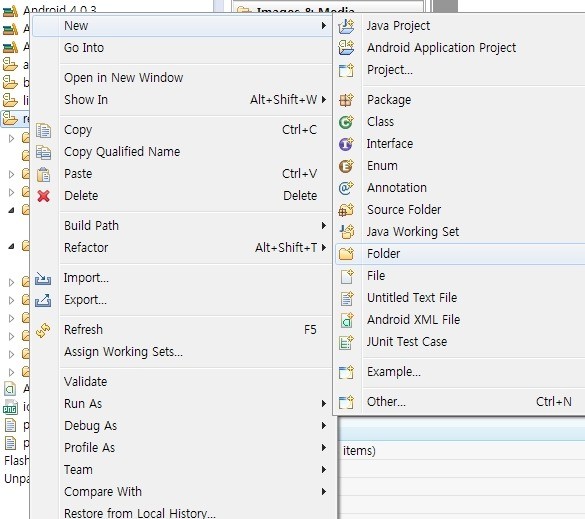
Task: Expand the Team submenu arrow
Action: click(323, 469)
